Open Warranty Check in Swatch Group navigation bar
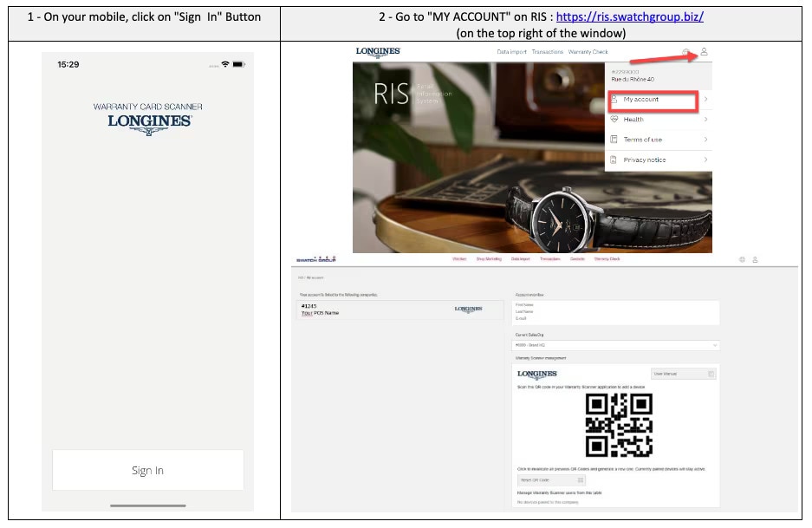This screenshot has height=528, width=812. click(607, 259)
